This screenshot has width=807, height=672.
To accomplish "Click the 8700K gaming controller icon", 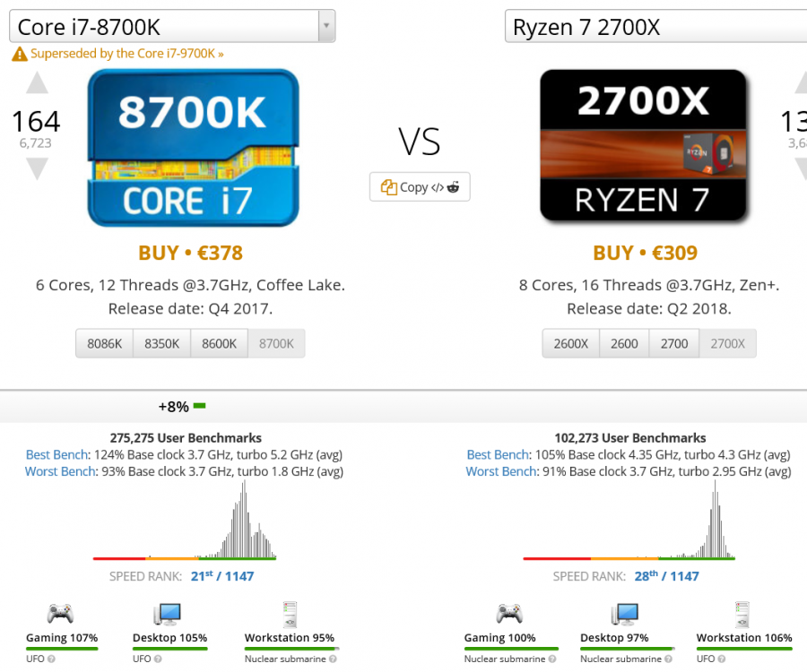I will [x=60, y=614].
